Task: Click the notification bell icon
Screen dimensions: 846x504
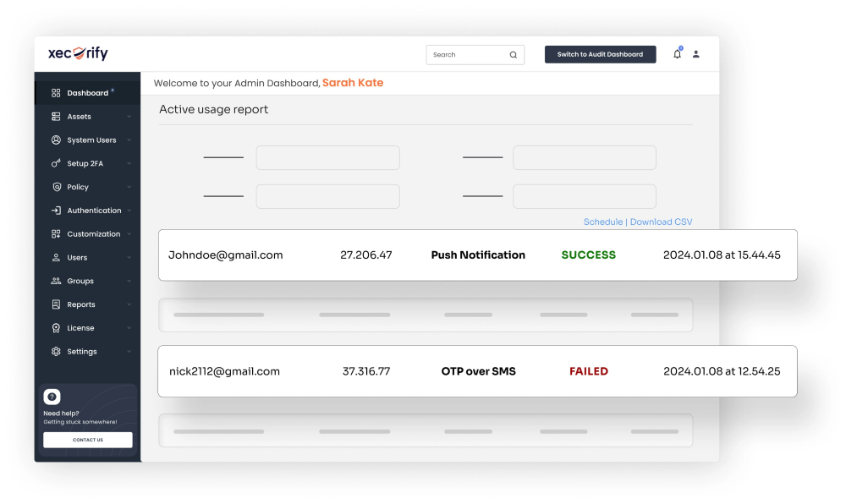Action: pyautogui.click(x=677, y=54)
